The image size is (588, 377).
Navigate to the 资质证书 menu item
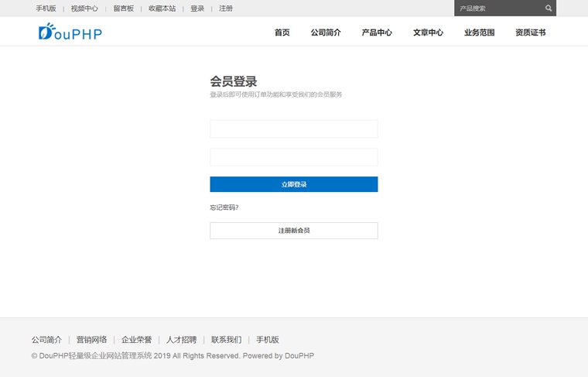click(530, 33)
